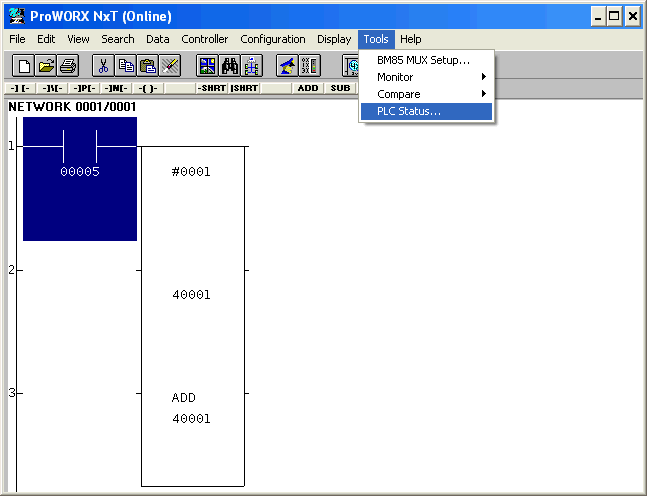The width and height of the screenshot is (647, 496).
Task: Insert SUB instruction from instruction bar
Action: tap(340, 88)
